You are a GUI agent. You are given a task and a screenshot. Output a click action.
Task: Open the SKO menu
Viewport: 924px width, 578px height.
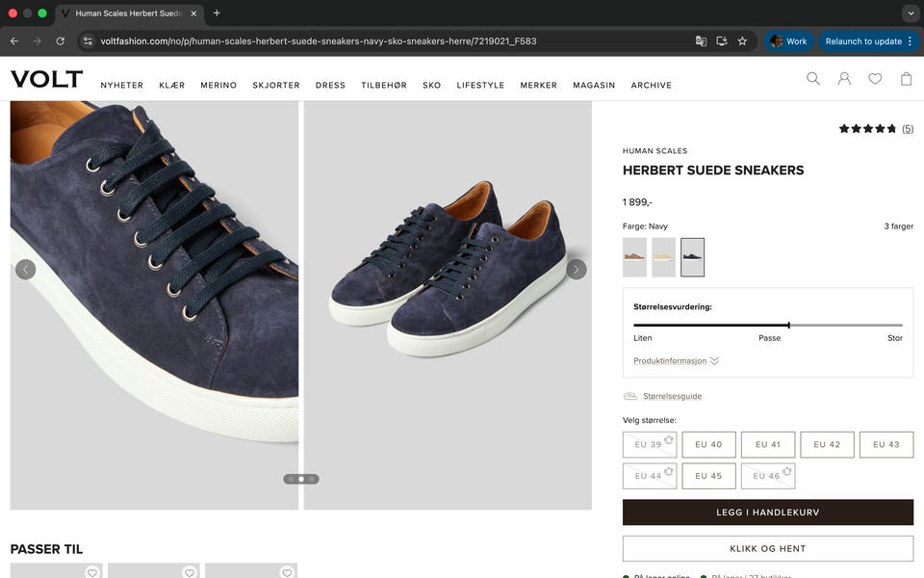pyautogui.click(x=432, y=85)
